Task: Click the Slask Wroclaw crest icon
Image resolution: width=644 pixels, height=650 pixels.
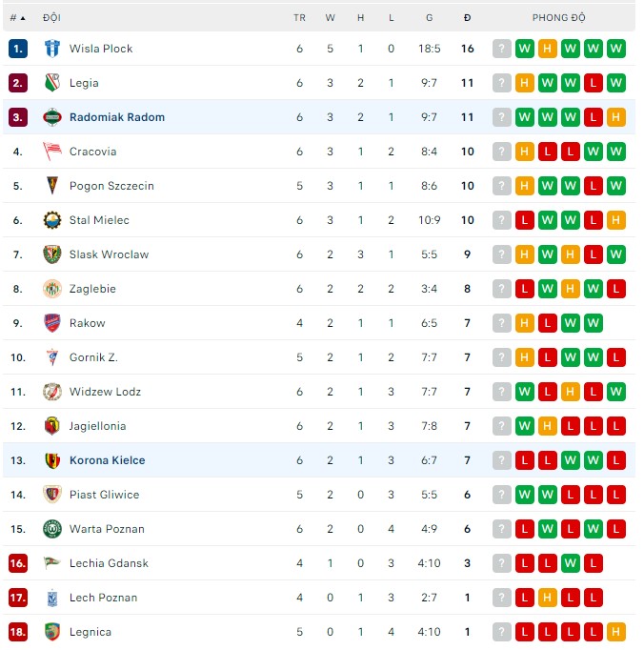Action: click(x=52, y=254)
